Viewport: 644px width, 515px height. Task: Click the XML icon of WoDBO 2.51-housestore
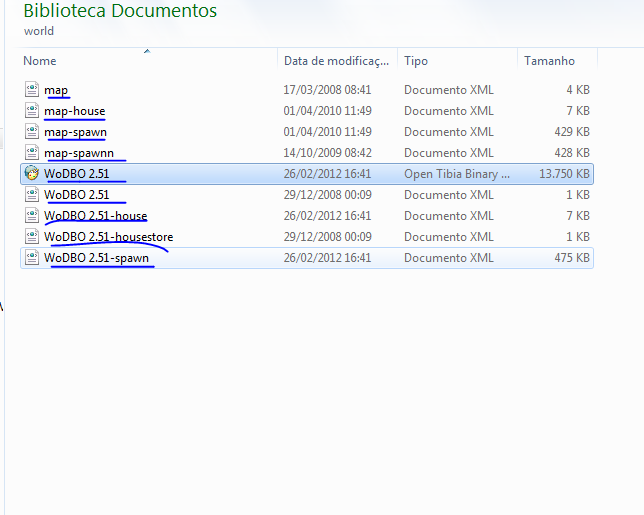32,236
